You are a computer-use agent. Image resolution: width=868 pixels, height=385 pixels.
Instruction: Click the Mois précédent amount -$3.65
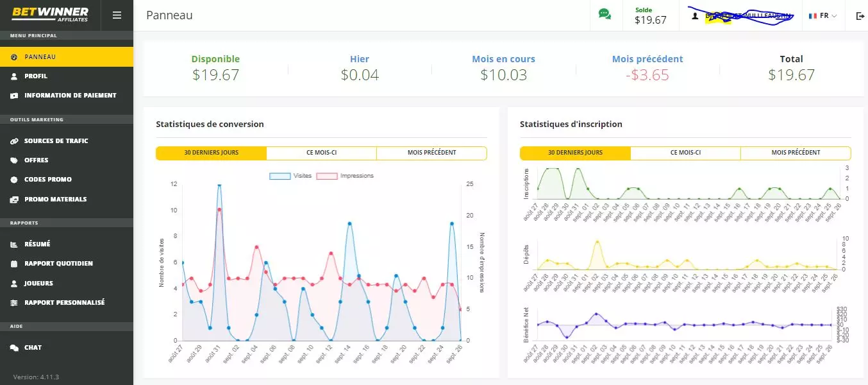click(x=647, y=75)
